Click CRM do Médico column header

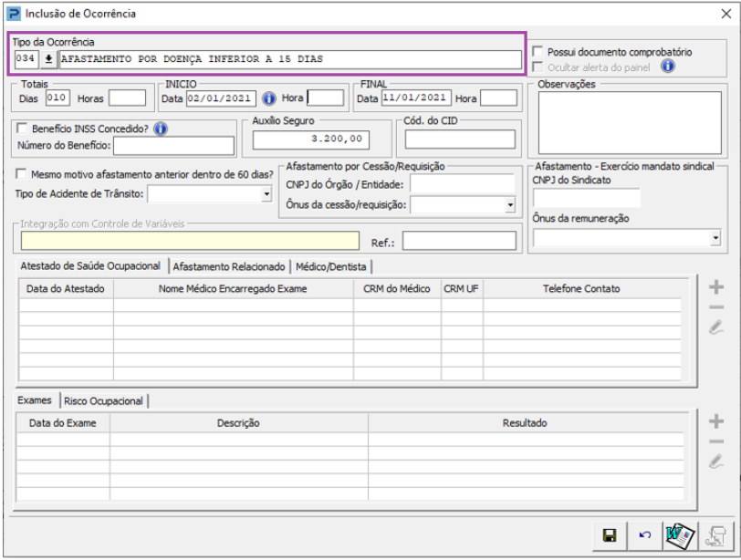coord(397,288)
